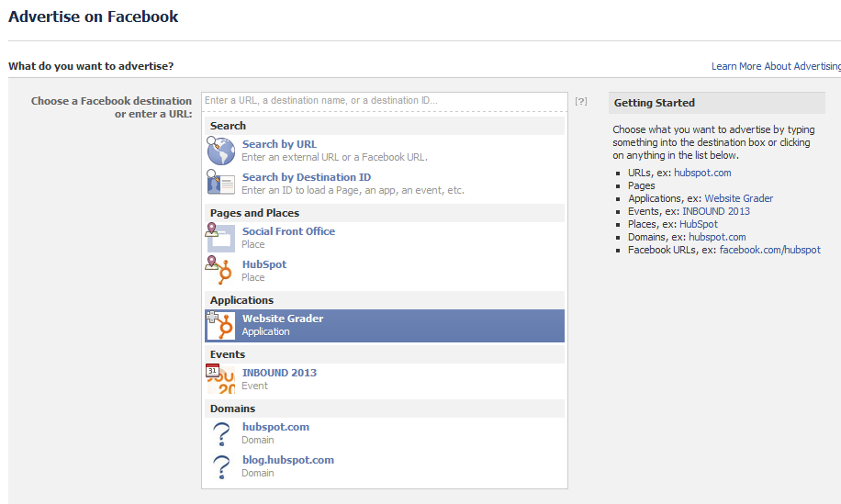
Task: Click the Pages and Places section header
Action: [385, 213]
